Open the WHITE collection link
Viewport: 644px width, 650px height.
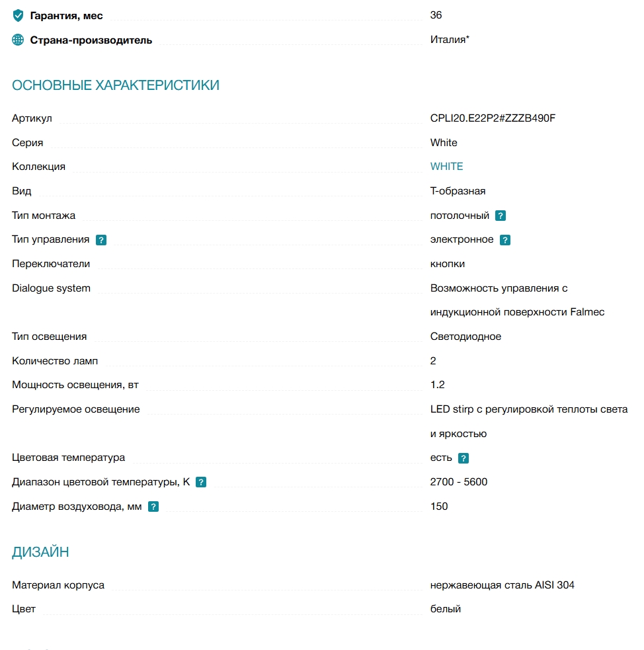[446, 166]
